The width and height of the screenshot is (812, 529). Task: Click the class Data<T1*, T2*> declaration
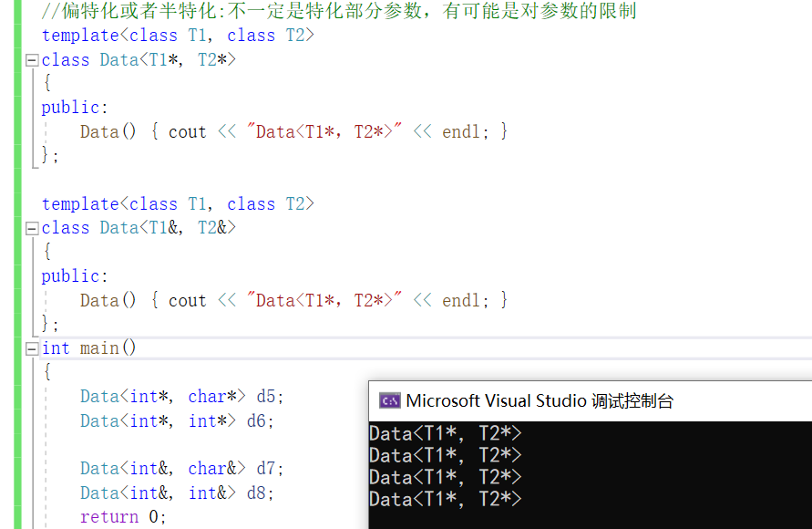click(x=139, y=59)
